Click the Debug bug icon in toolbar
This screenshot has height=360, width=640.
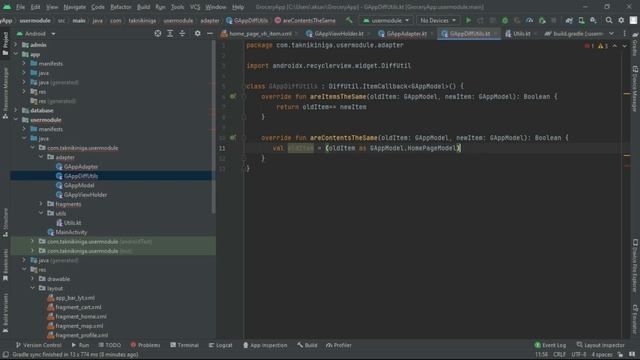505,20
